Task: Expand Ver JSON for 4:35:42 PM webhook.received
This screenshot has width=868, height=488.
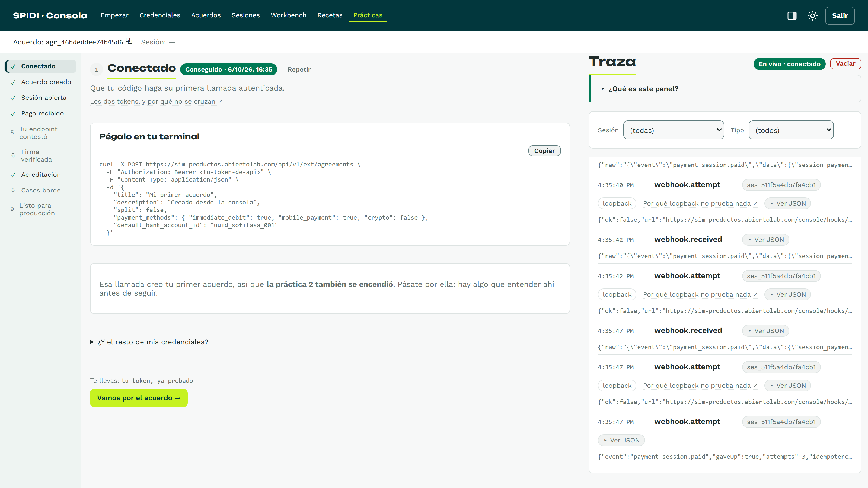Action: tap(765, 240)
